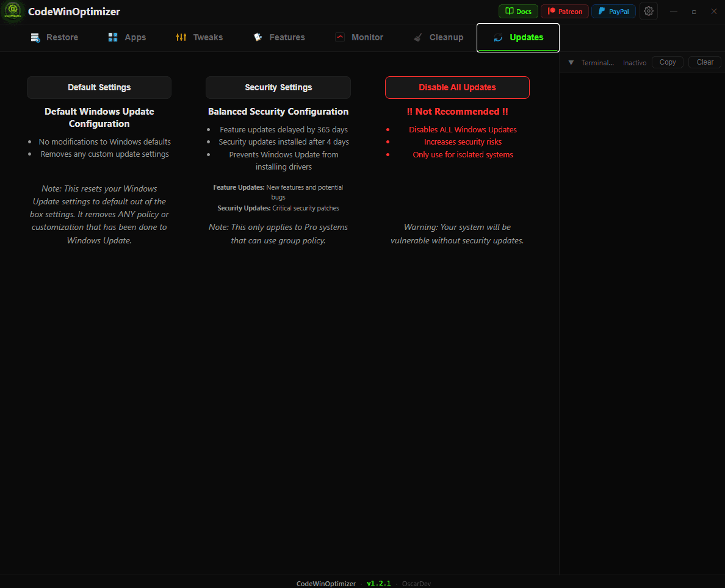Click 'Disables ALL Windows Updates' text
This screenshot has width=725, height=588.
pos(463,129)
